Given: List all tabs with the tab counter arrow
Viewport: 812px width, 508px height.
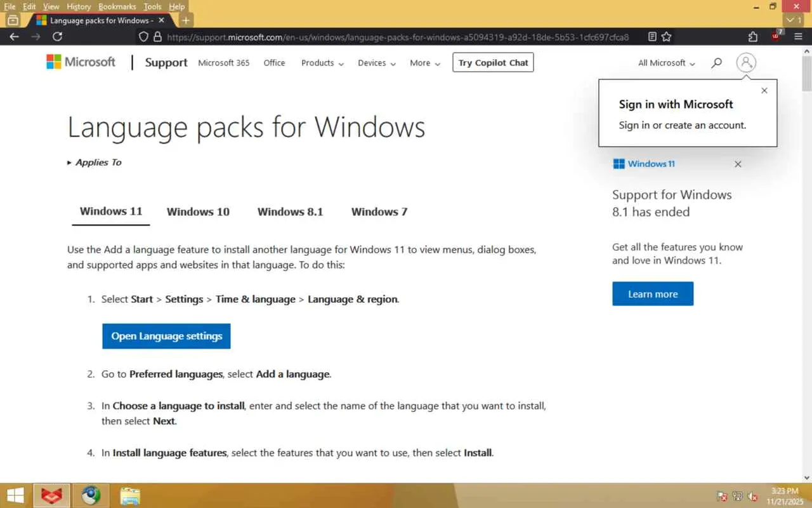Looking at the screenshot, I should [795, 20].
